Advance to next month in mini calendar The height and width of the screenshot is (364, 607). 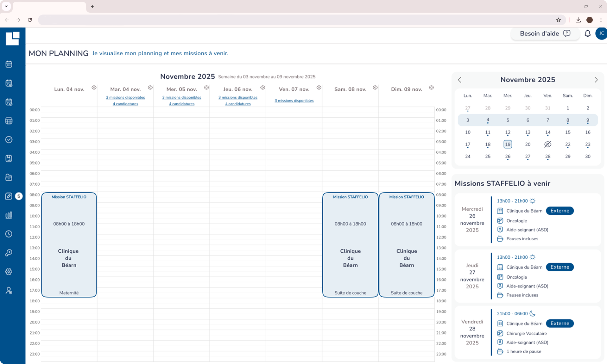coord(596,80)
